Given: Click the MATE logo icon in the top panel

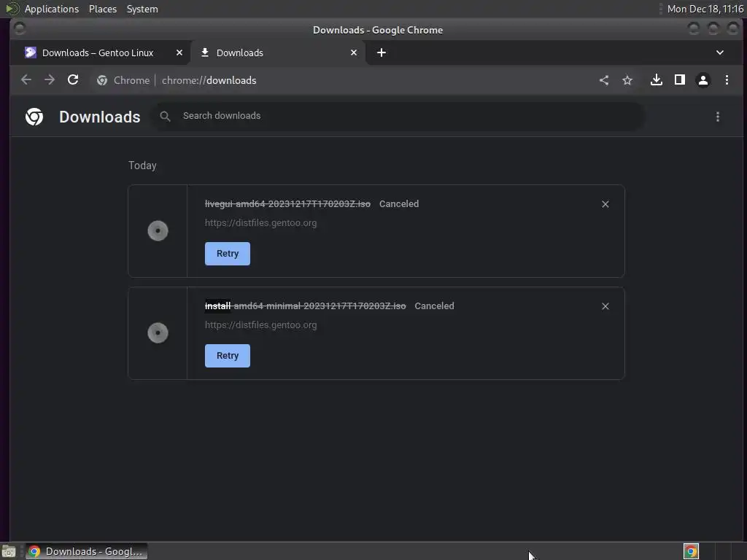Looking at the screenshot, I should click(x=12, y=9).
